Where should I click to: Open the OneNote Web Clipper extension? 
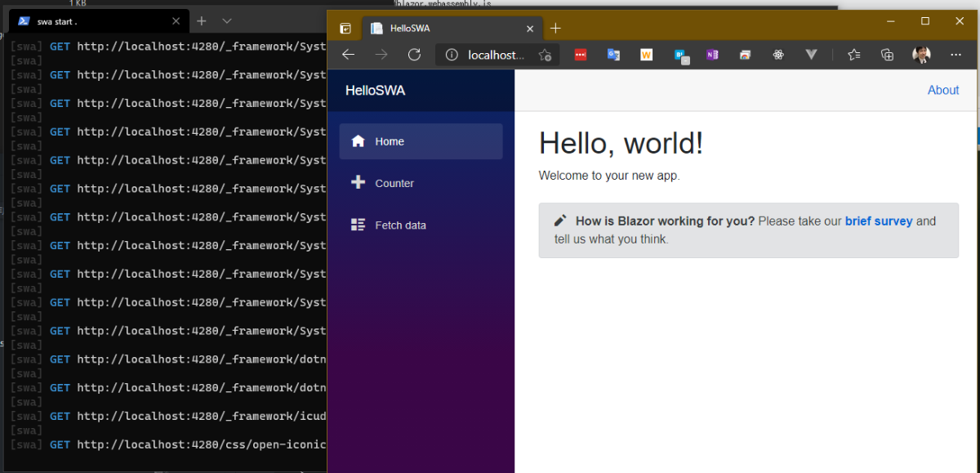[x=712, y=55]
